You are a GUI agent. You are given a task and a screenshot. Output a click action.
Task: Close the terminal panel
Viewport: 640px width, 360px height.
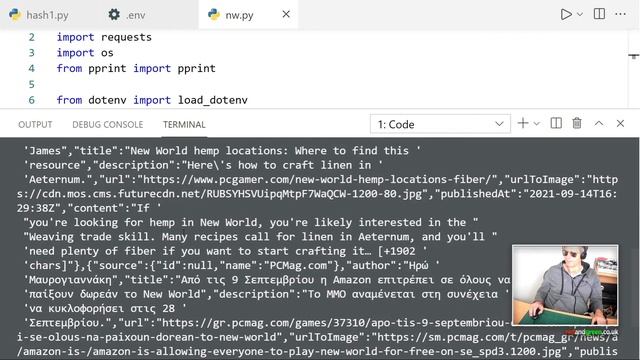(x=620, y=123)
